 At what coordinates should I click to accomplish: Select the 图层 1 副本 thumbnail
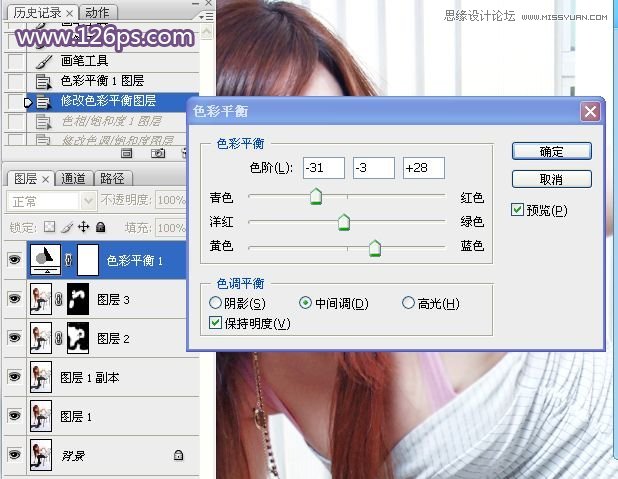[x=41, y=377]
